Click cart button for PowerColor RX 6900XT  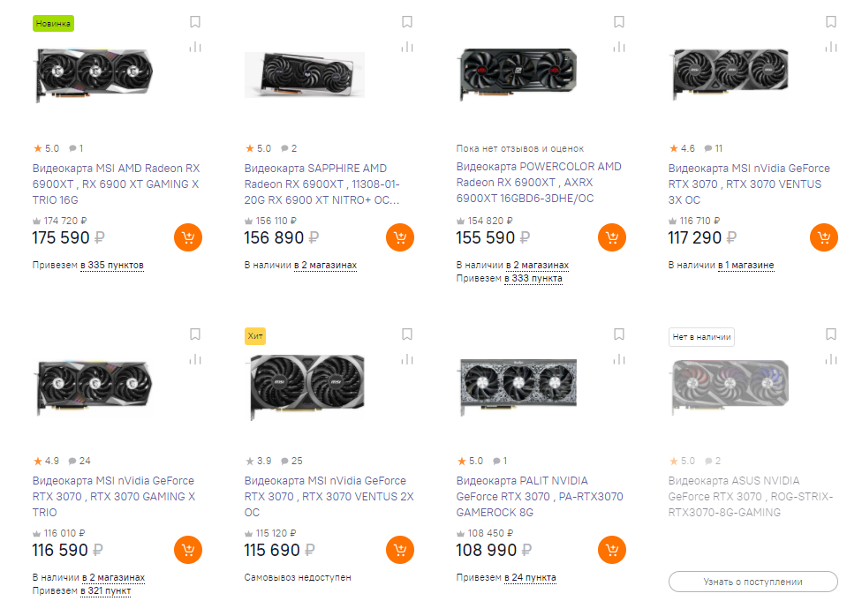coord(612,237)
